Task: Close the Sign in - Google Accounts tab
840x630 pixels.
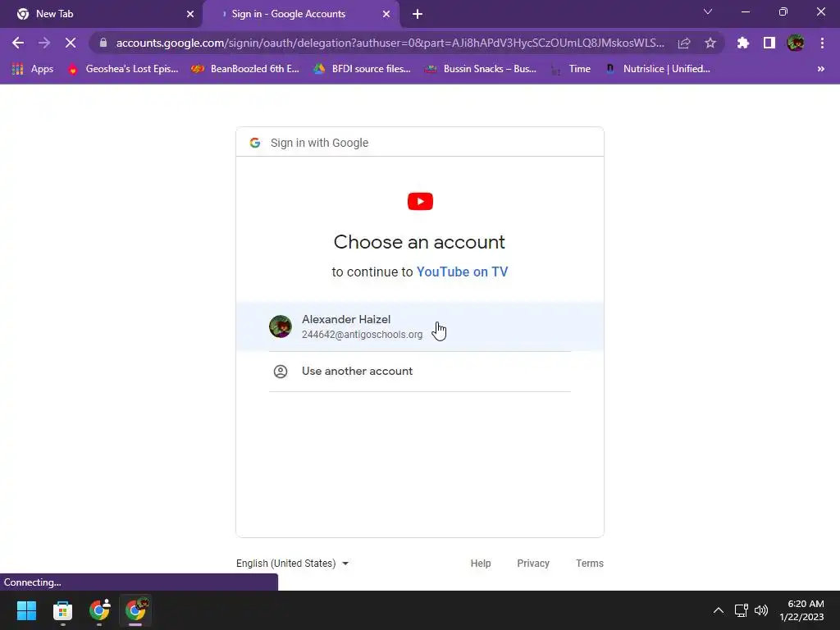Action: click(386, 14)
